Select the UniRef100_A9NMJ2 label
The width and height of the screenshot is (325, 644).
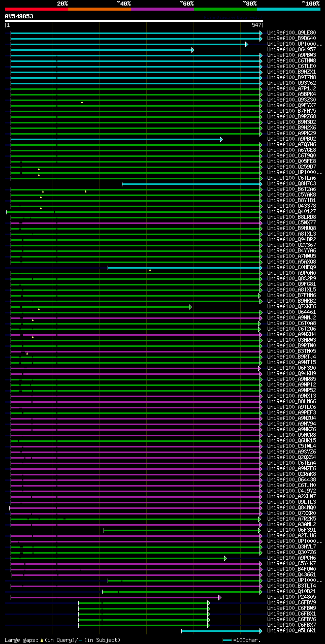(x=291, y=317)
